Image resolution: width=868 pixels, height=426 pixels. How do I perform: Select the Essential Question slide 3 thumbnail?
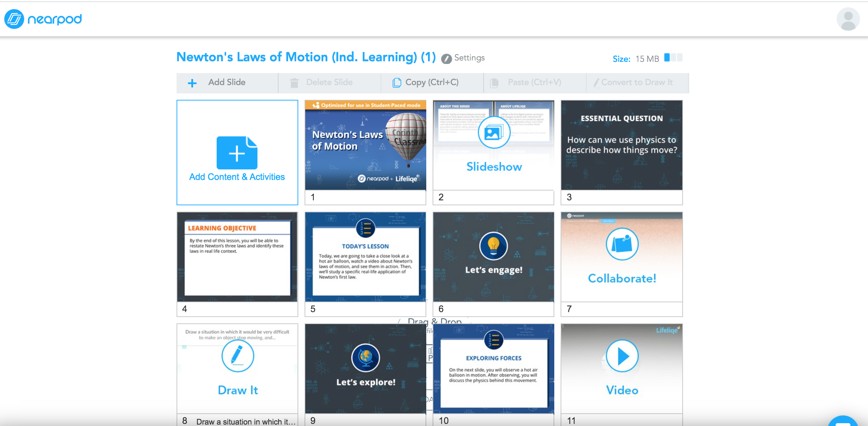pos(621,145)
